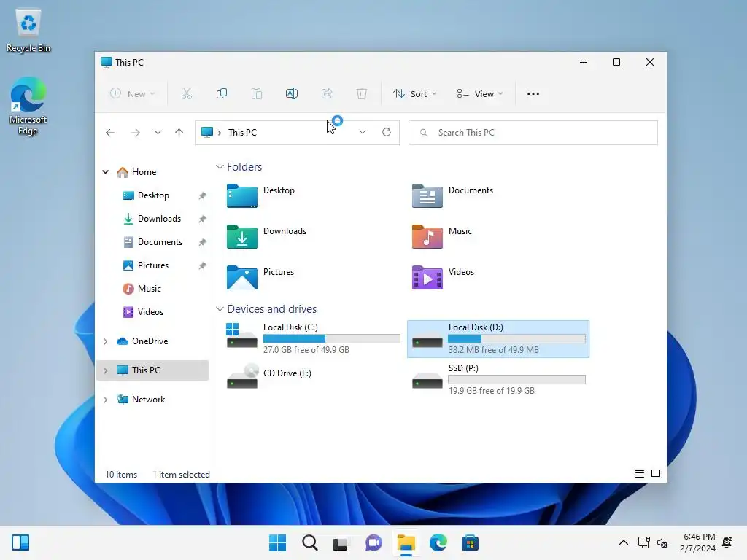The width and height of the screenshot is (747, 560).
Task: Click pin icon beside Pictures
Action: [203, 265]
